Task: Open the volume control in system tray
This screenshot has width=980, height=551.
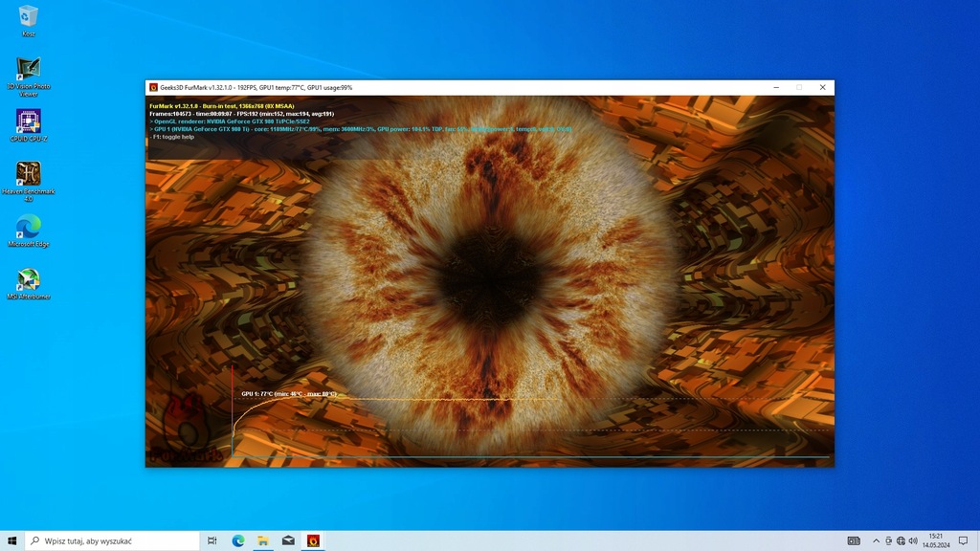Action: (914, 540)
